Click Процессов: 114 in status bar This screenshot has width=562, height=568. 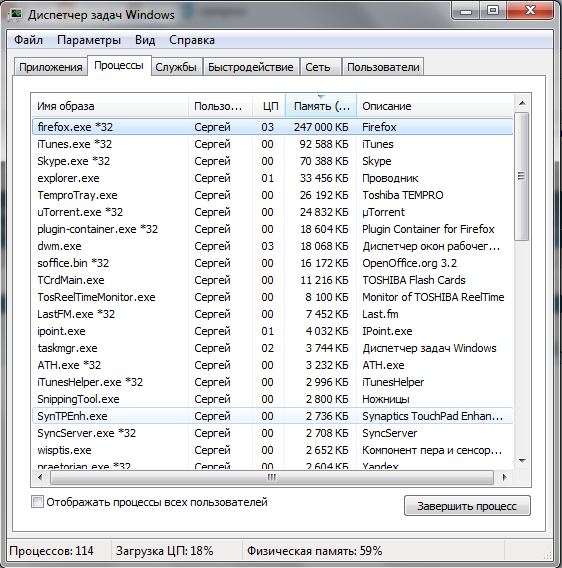tap(51, 551)
